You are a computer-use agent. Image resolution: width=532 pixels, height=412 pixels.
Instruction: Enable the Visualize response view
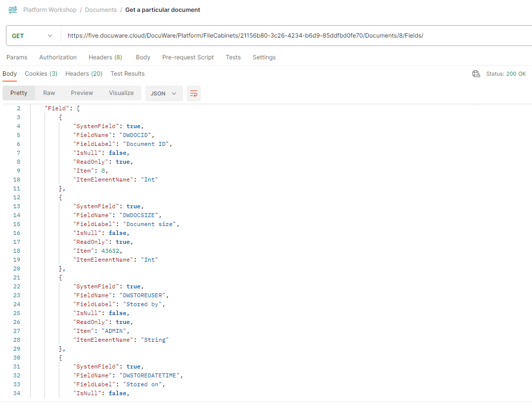pos(121,93)
